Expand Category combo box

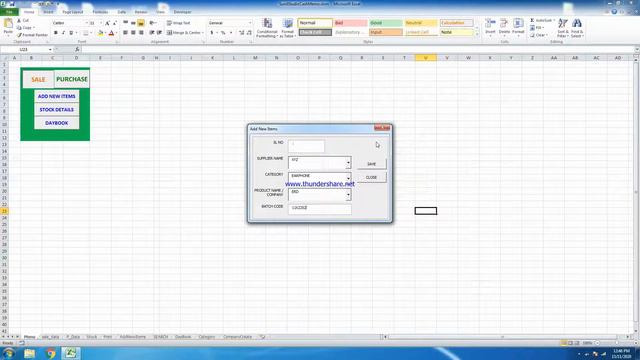point(348,178)
